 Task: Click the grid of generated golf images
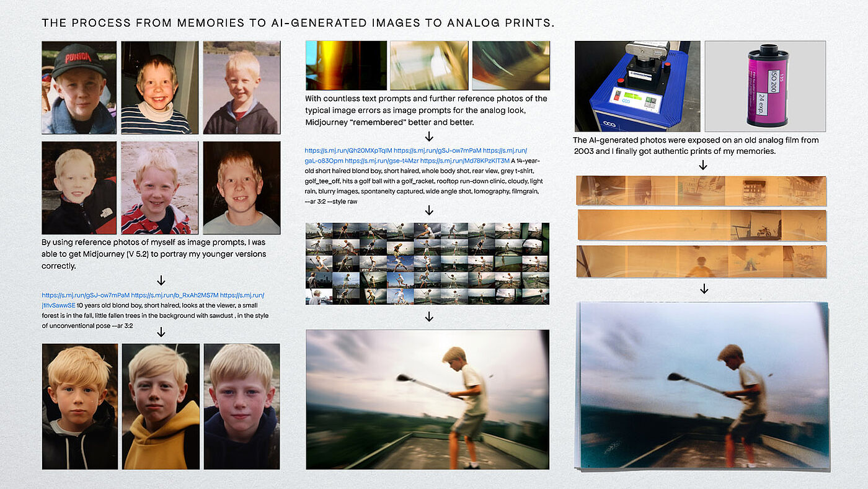pyautogui.click(x=427, y=264)
